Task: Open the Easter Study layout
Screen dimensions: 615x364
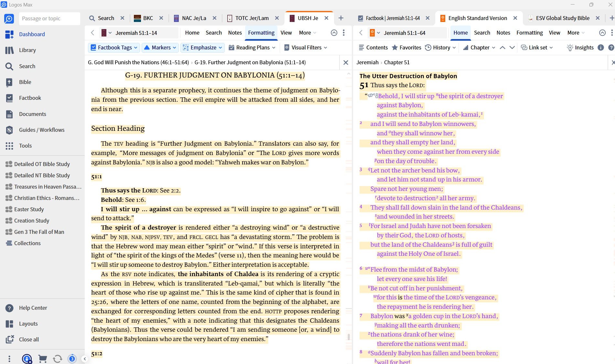Action: [x=29, y=209]
